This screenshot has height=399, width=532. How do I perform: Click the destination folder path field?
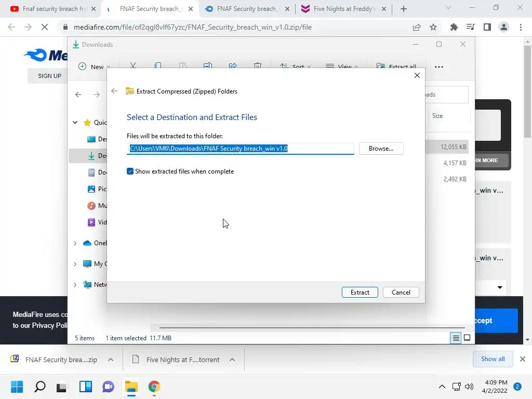pos(240,149)
